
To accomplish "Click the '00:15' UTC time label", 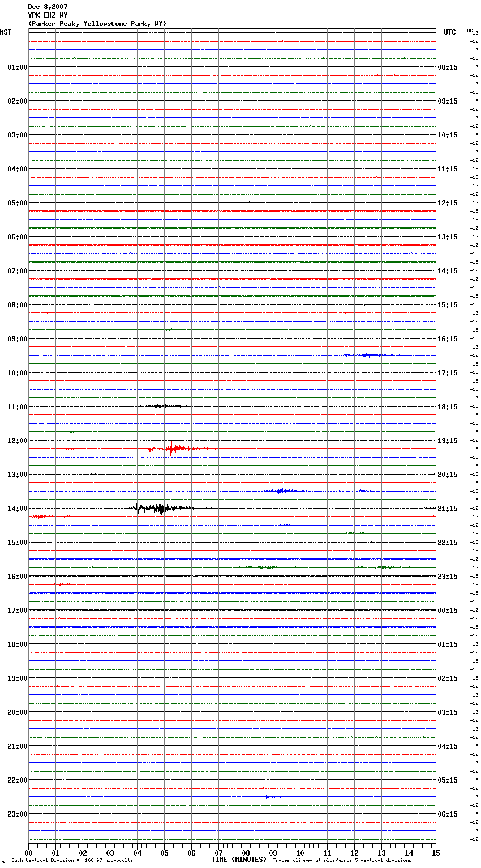I will pos(448,611).
